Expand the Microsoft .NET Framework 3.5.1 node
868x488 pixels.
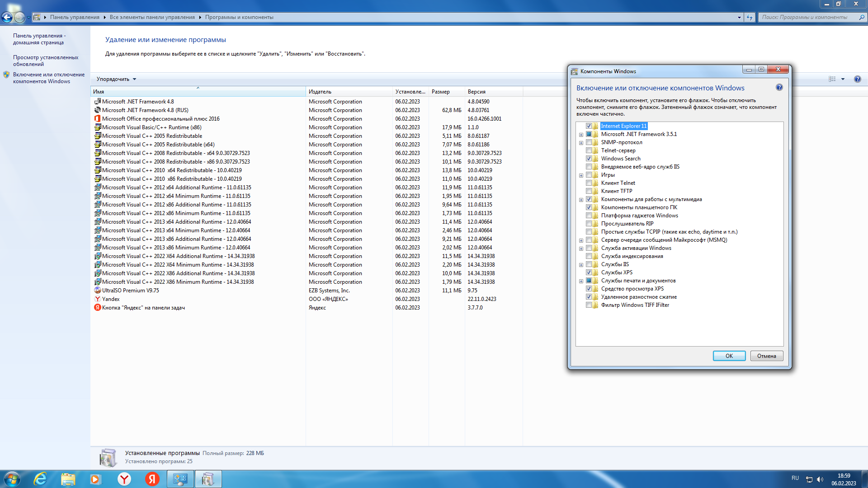[x=581, y=135]
